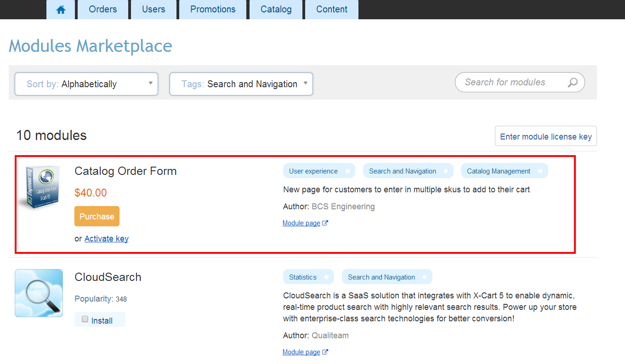Click the CloudSearch magnifying glass icon
Viewport: 625px width, 364px height.
(39, 293)
